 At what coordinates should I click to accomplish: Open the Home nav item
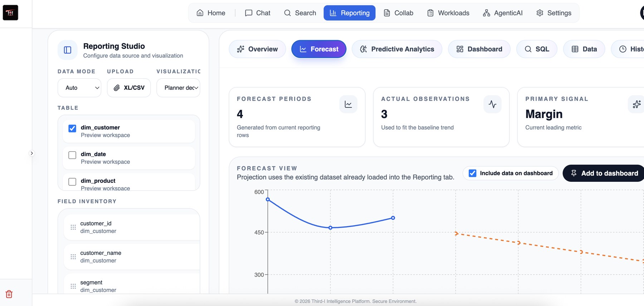tap(211, 13)
